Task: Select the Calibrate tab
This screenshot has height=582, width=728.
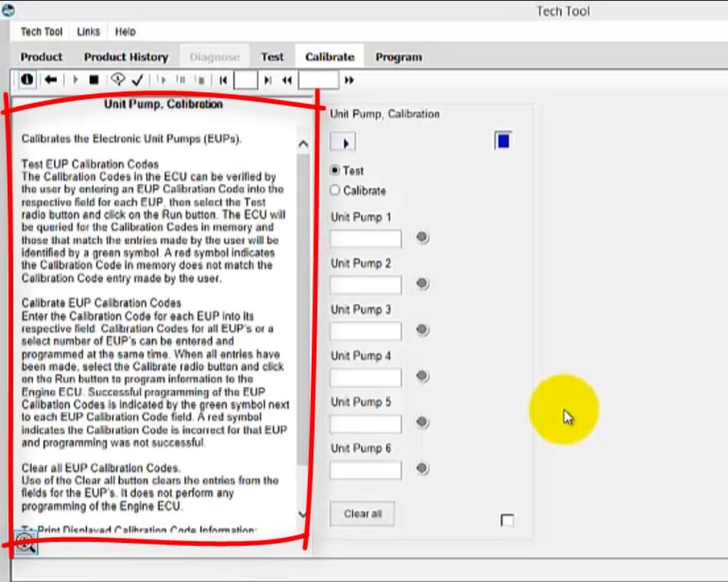Action: click(x=329, y=57)
